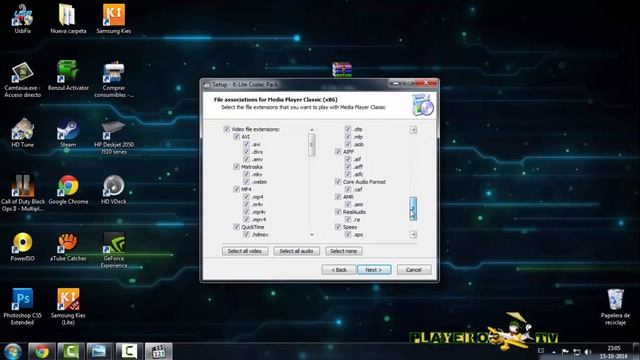This screenshot has height=360, width=640.
Task: Cancel the K-Lite setup
Action: [x=414, y=270]
